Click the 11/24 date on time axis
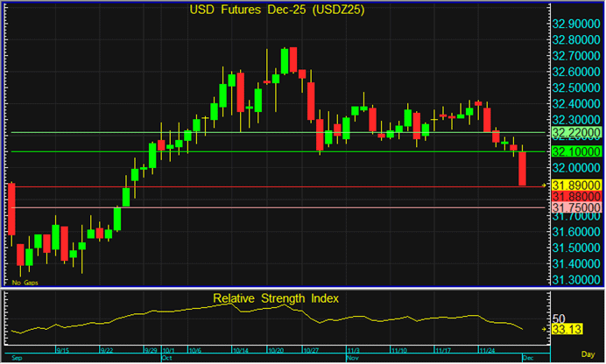Viewport: 606px width, 364px height. click(x=486, y=351)
